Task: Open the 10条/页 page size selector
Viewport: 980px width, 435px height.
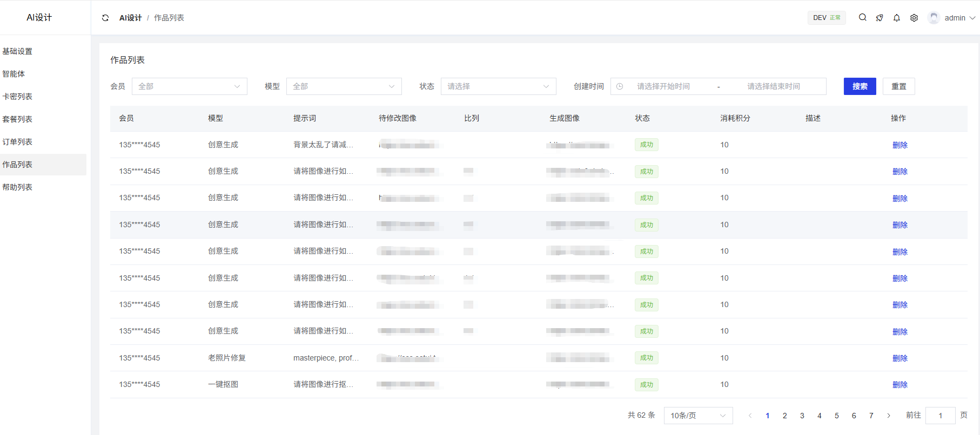Action: coord(698,416)
